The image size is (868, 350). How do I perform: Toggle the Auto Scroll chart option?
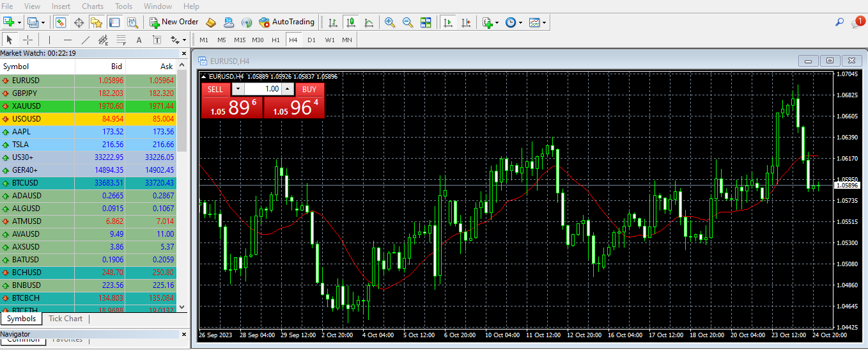pos(448,22)
